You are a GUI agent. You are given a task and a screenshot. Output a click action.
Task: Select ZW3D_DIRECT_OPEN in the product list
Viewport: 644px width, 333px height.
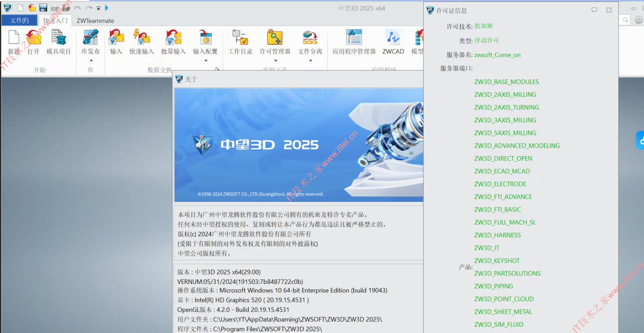point(503,159)
